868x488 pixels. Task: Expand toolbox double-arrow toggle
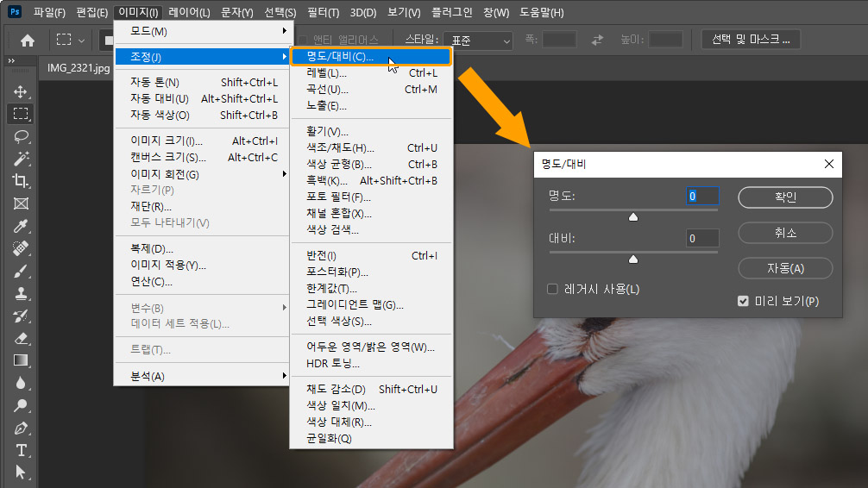[11, 61]
